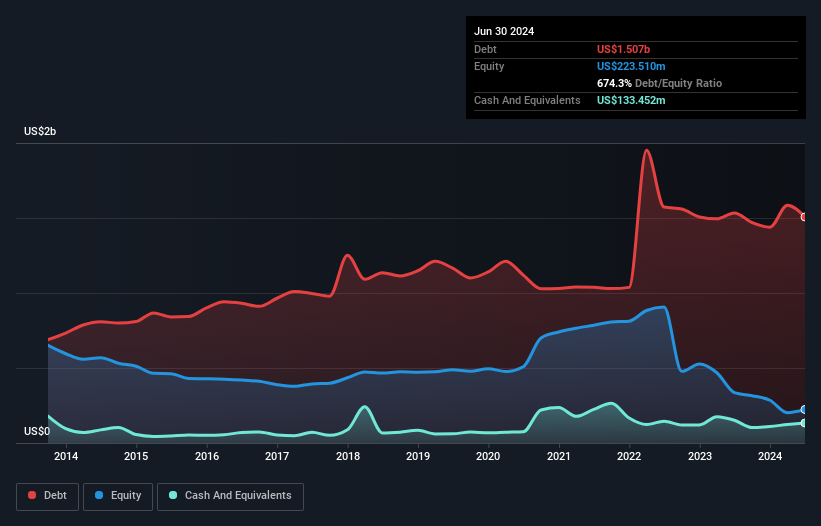Click the 2020 x-axis label
Screen dimensions: 821x526
tap(488, 456)
